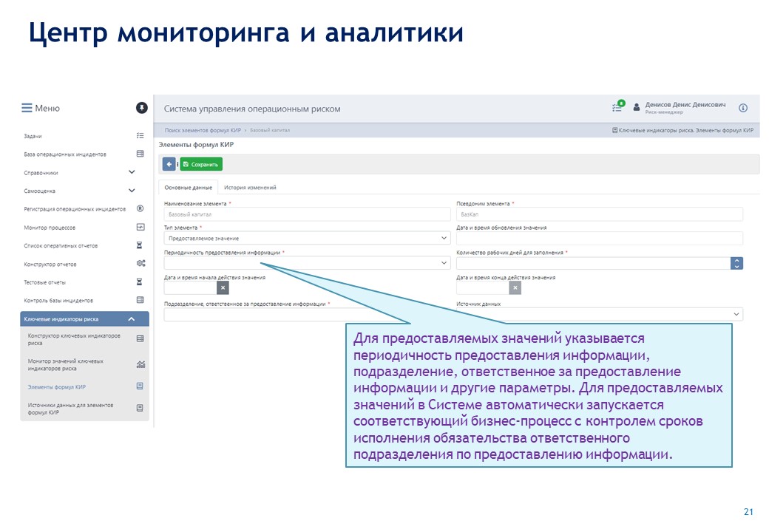The image size is (769, 532).
Task: Open Конструктор ключевых индикаторов риска item
Action: click(74, 339)
